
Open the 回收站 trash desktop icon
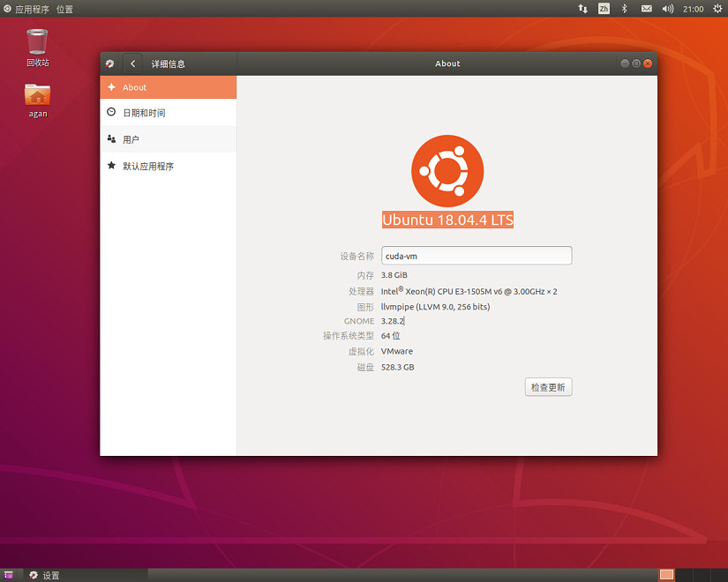click(37, 48)
